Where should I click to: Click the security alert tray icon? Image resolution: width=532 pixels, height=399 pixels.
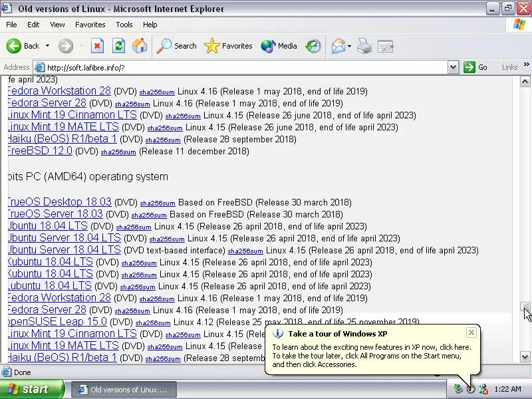[x=483, y=389]
